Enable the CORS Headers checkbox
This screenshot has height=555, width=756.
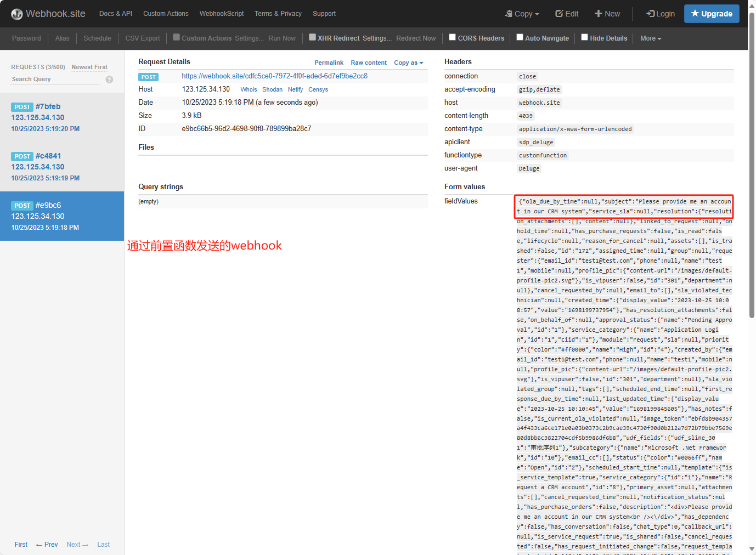[x=452, y=37]
